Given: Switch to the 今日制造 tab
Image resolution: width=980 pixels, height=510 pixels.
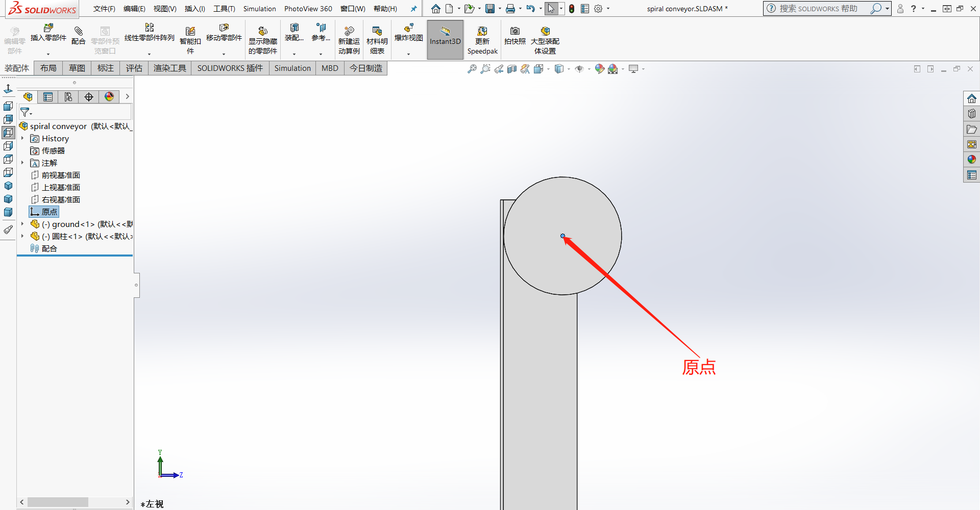Looking at the screenshot, I should click(x=366, y=68).
